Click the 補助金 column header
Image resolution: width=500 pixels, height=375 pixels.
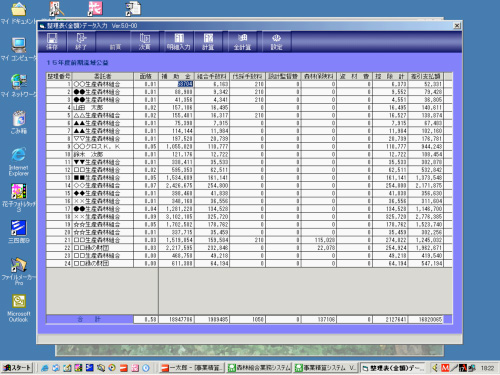pos(176,76)
